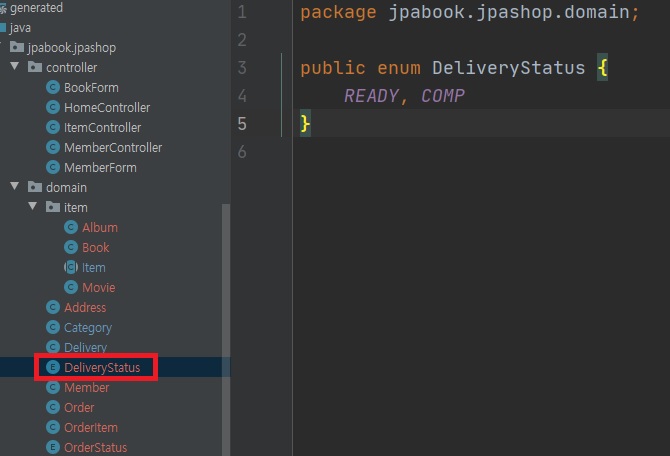Open BookForm in the project tree
Image resolution: width=670 pixels, height=456 pixels.
click(91, 88)
